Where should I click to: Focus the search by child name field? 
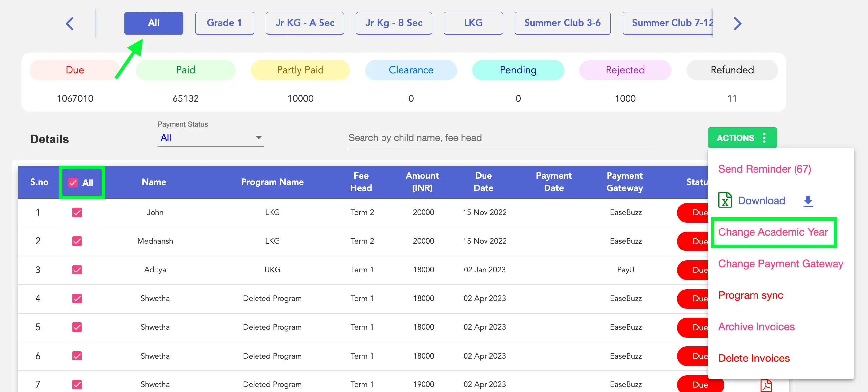point(499,138)
